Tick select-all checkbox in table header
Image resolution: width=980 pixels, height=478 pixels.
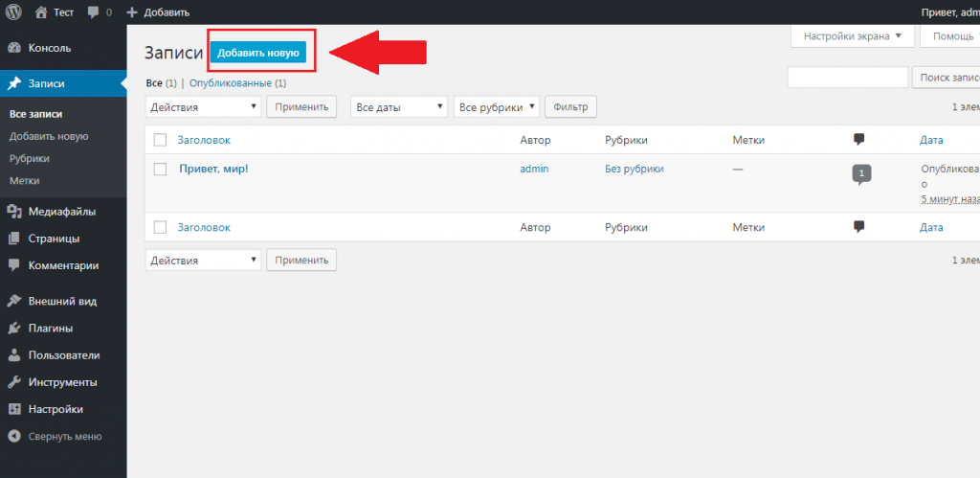point(161,140)
